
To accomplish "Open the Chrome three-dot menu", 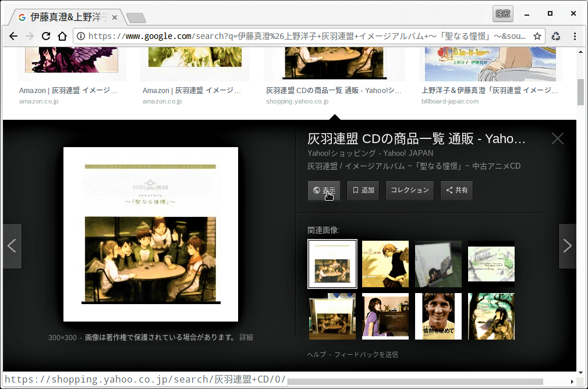I will pos(575,36).
